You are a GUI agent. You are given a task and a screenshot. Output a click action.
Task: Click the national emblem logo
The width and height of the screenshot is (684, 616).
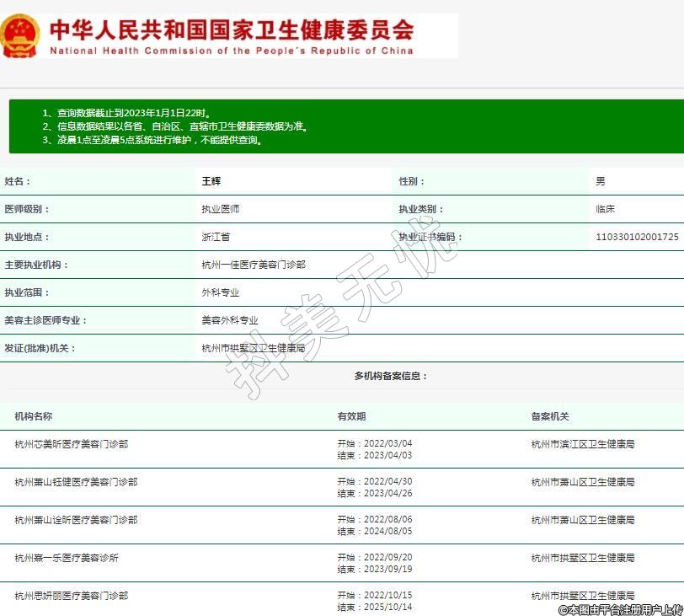point(20,36)
